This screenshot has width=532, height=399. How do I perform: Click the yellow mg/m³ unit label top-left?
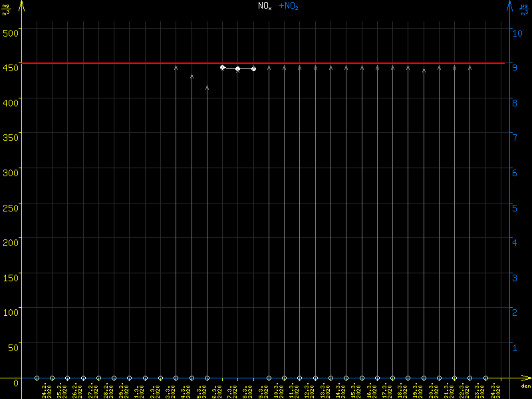coord(6,9)
